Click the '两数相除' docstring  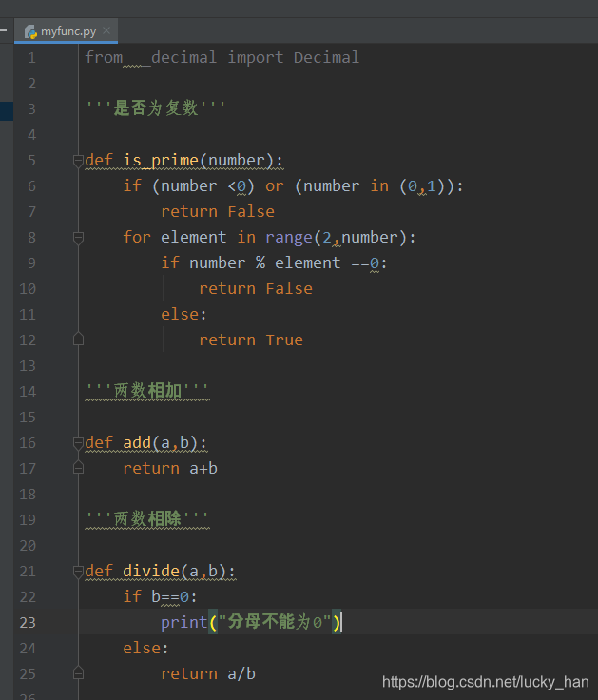[x=146, y=519]
